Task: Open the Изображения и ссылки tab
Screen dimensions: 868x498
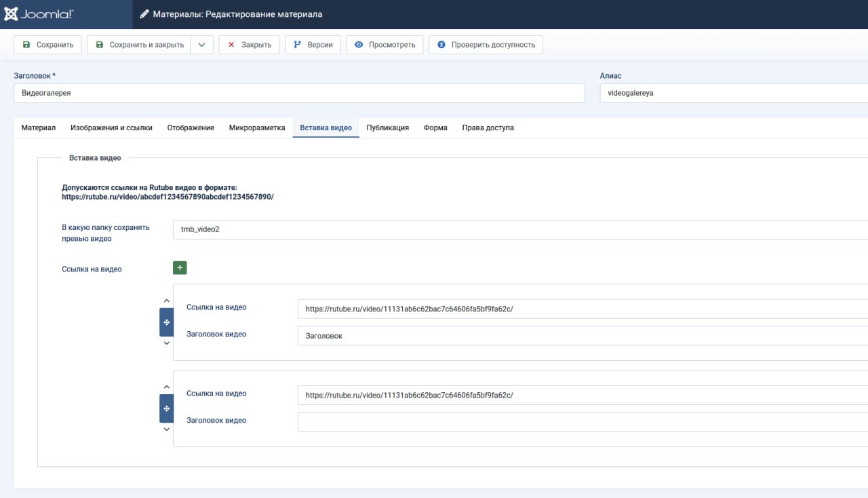Action: point(111,128)
